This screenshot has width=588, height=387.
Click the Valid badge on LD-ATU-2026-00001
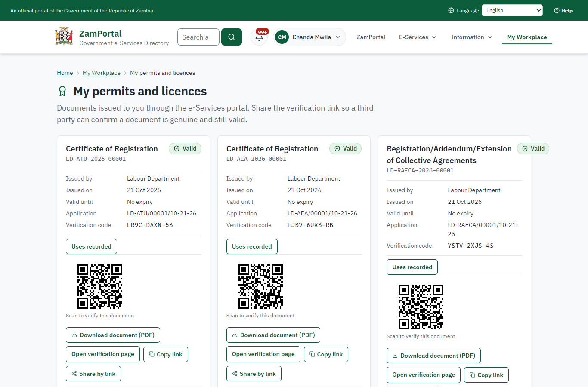coord(185,148)
